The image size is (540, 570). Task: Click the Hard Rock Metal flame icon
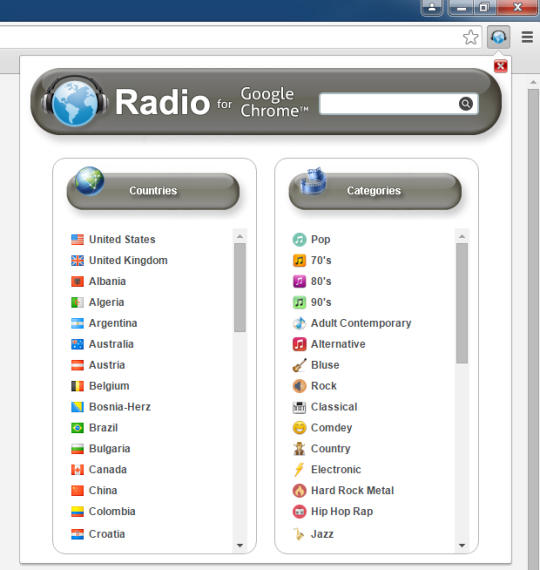(x=299, y=490)
